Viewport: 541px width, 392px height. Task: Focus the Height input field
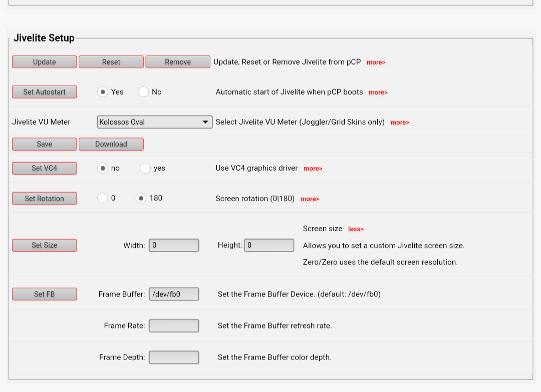pos(269,245)
